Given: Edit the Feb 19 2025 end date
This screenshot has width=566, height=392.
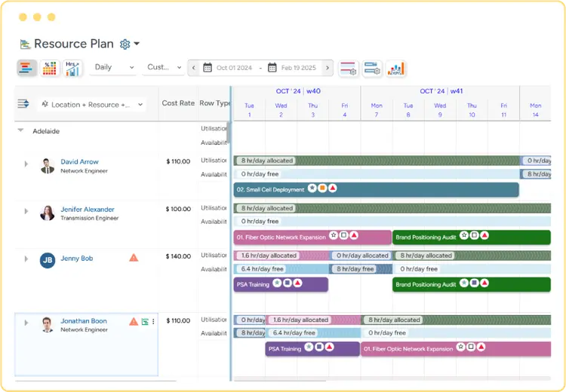Looking at the screenshot, I should [x=299, y=68].
